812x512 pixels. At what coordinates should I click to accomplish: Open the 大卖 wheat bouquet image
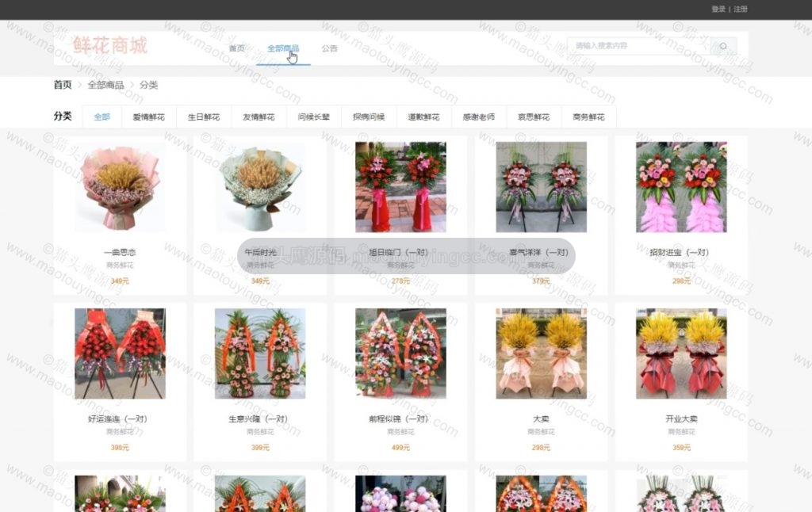(541, 353)
